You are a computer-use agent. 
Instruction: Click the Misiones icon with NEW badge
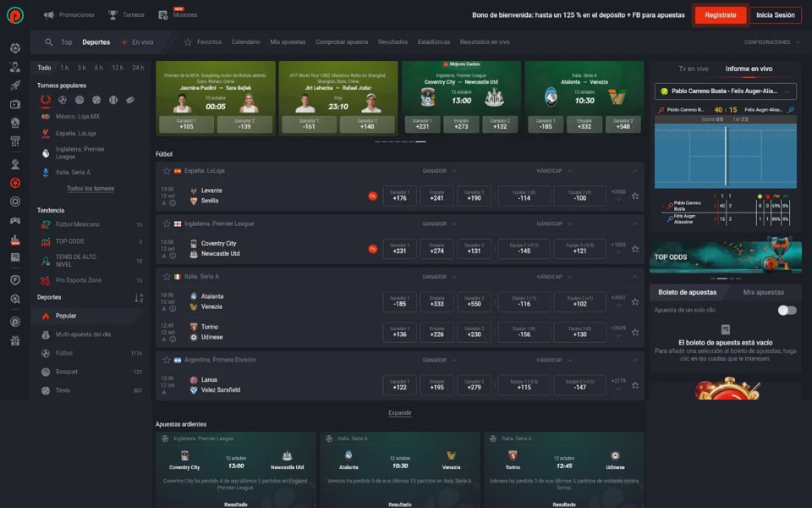(x=163, y=15)
